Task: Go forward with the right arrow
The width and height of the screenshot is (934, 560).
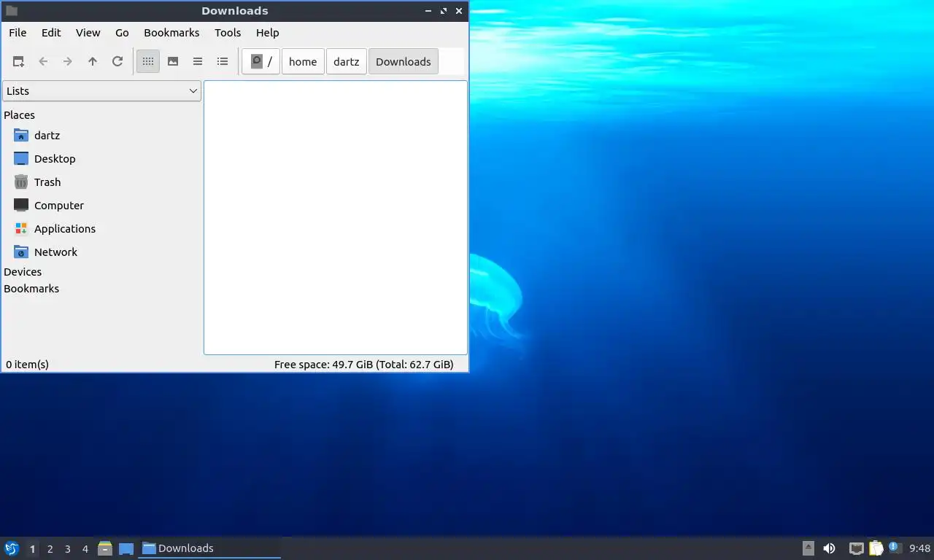Action: [68, 62]
